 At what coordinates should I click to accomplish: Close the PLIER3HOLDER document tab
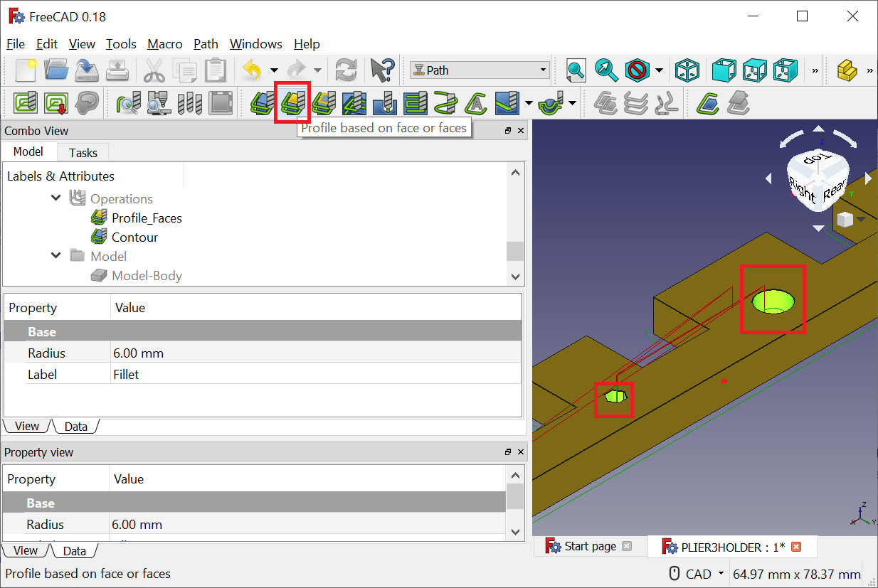[796, 547]
